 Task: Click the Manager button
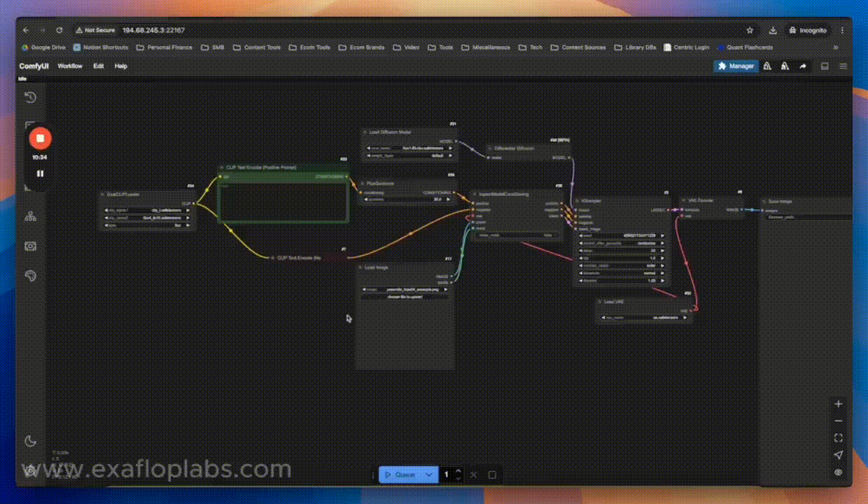click(736, 66)
